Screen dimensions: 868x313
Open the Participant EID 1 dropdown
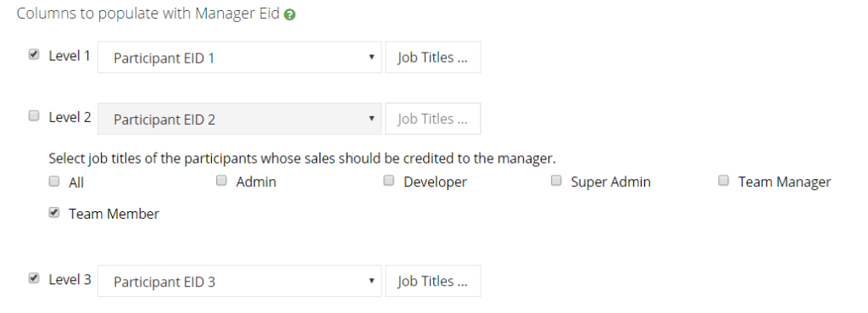[x=239, y=57]
